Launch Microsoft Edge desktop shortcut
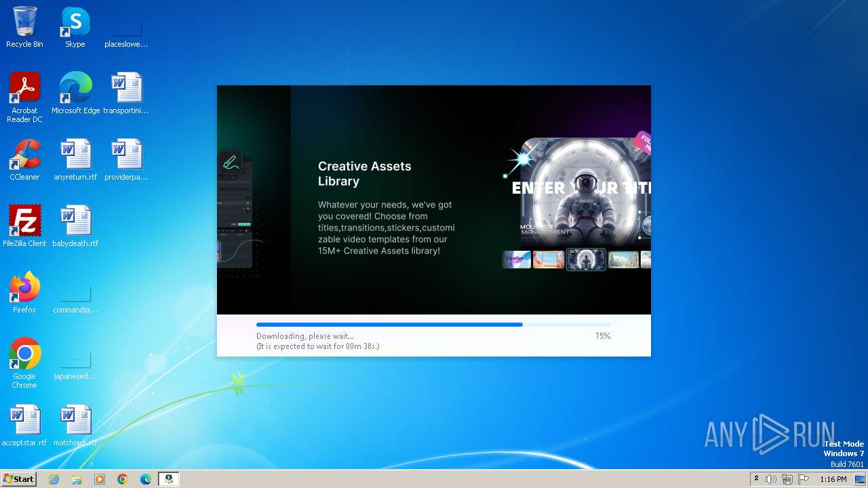Viewport: 868px width, 488px height. [75, 94]
